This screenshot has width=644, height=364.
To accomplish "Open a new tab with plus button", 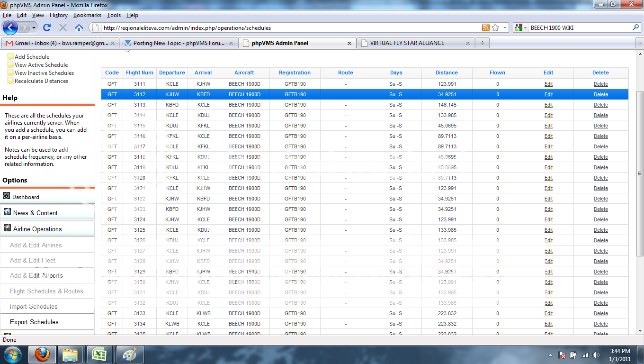I will (483, 43).
